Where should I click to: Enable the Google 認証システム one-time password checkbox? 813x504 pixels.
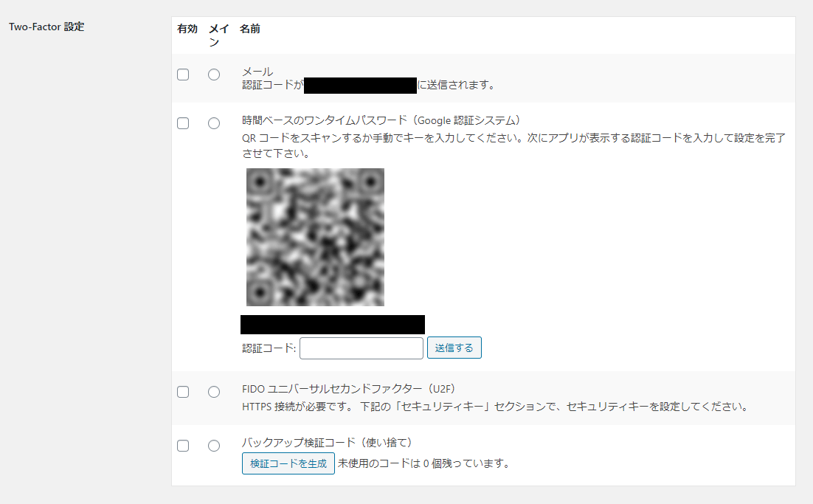pyautogui.click(x=183, y=123)
